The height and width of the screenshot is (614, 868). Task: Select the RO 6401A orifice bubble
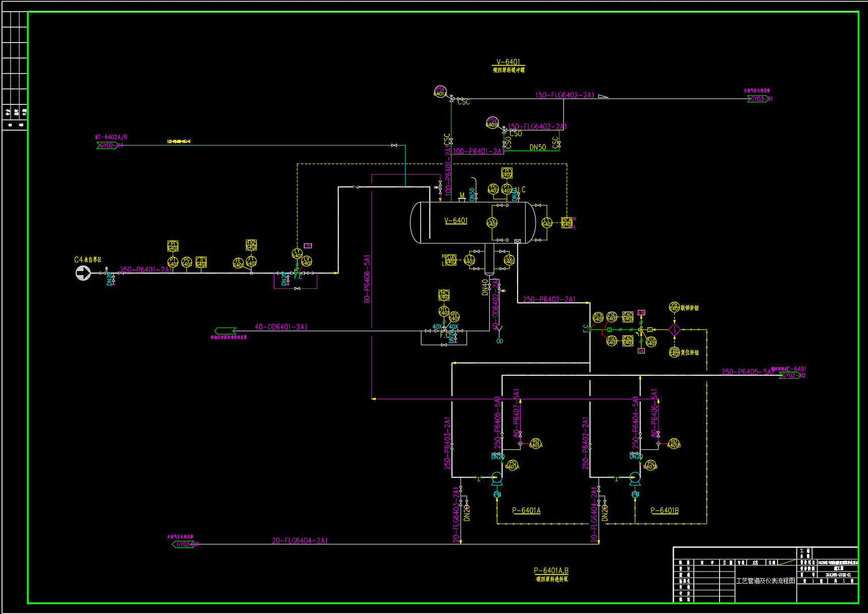click(x=535, y=444)
